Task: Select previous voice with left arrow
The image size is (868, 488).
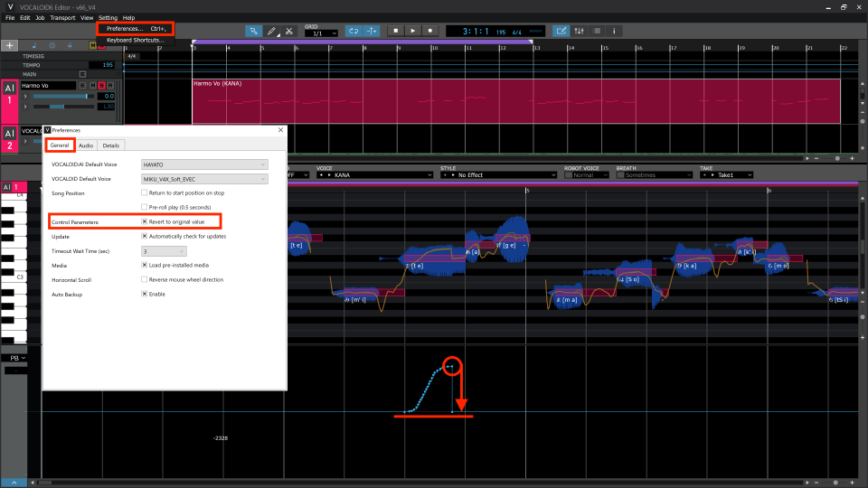Action: tap(321, 174)
